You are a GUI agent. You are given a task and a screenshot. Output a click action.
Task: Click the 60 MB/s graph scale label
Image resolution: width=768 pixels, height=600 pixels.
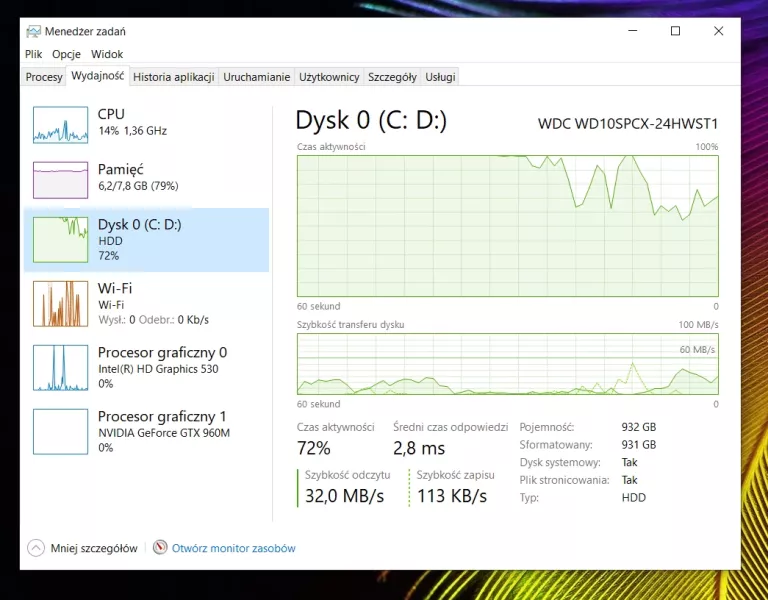pyautogui.click(x=697, y=349)
